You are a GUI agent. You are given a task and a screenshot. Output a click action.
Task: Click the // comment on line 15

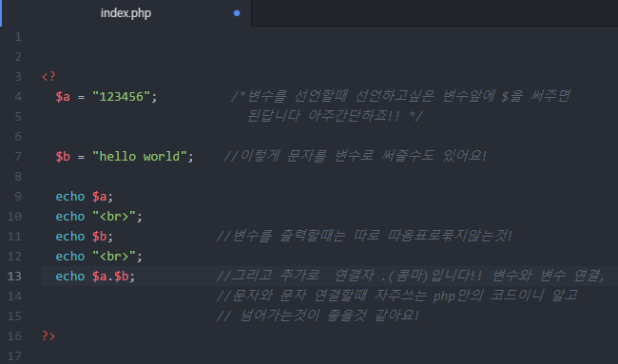318,316
